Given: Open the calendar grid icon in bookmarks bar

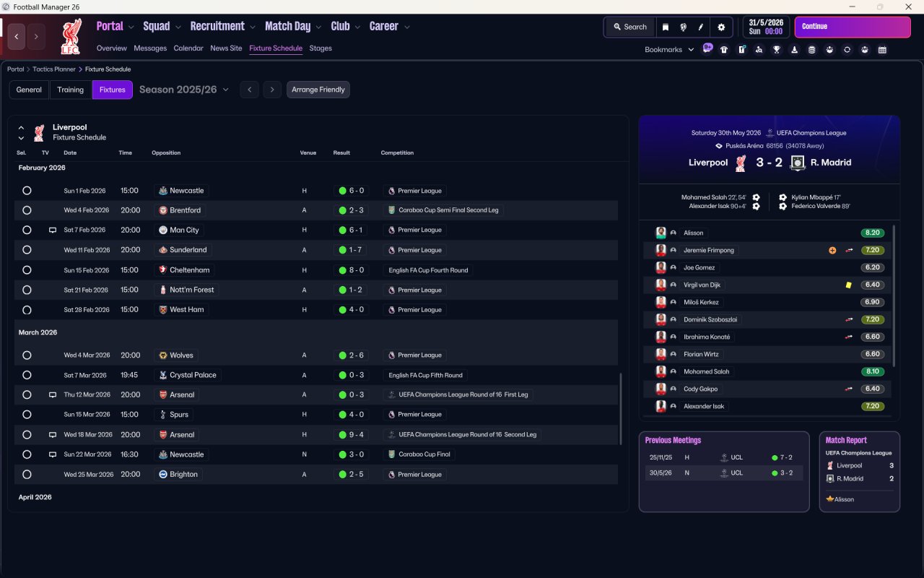Looking at the screenshot, I should 882,50.
